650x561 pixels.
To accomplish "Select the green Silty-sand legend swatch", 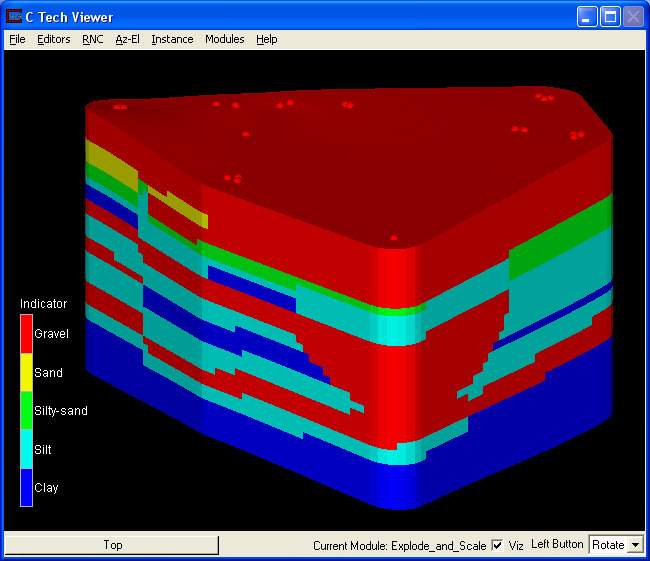I will coord(26,411).
